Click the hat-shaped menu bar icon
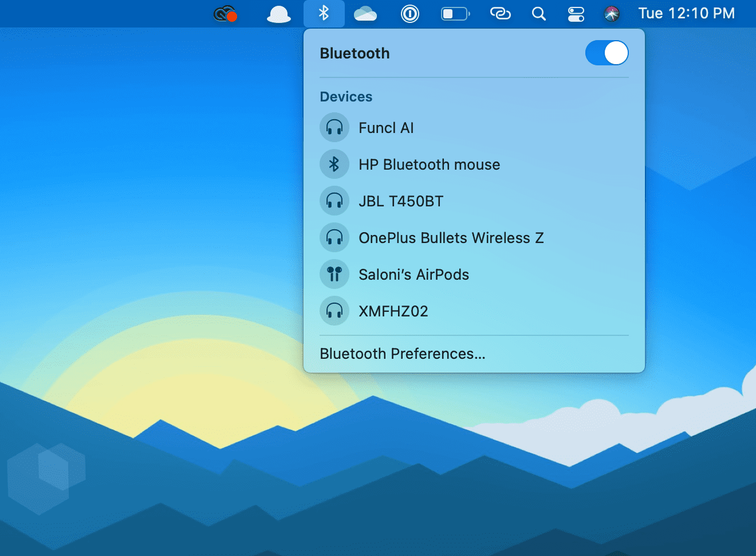The height and width of the screenshot is (556, 756). [x=279, y=14]
